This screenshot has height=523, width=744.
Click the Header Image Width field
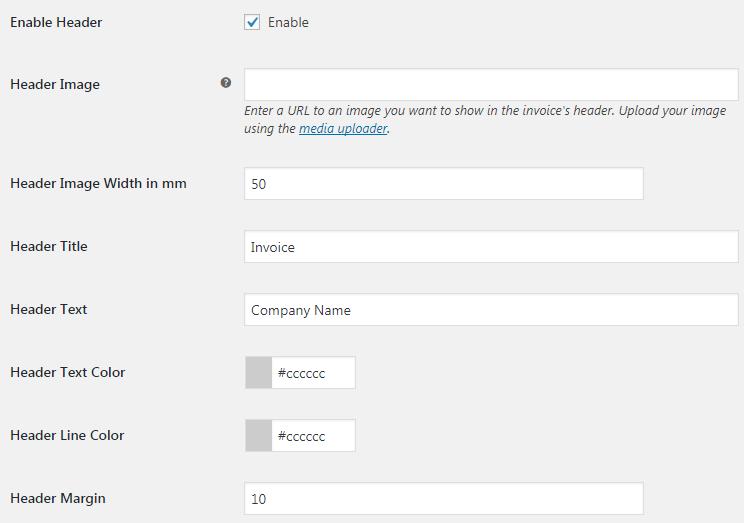444,184
